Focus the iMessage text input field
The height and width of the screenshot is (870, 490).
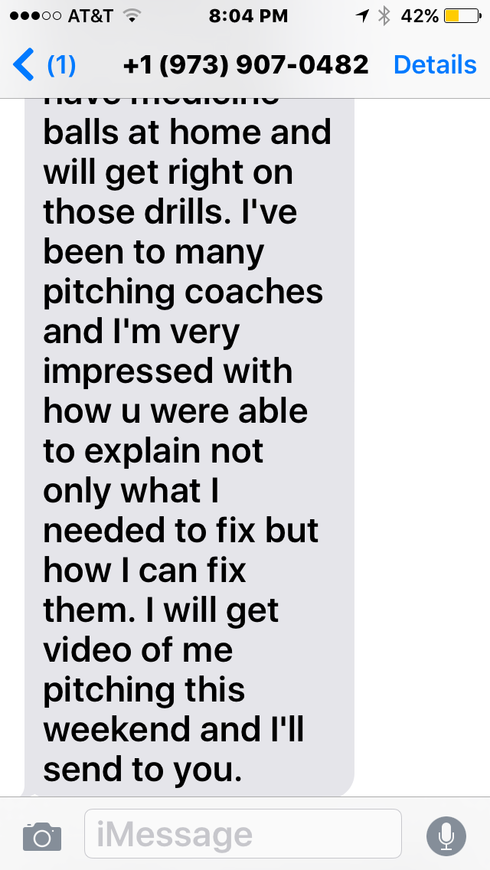pyautogui.click(x=243, y=833)
